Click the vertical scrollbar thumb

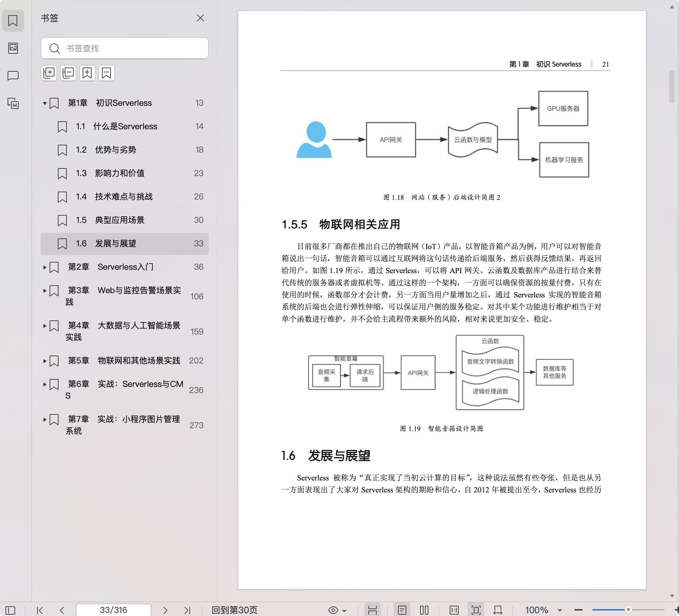672,87
